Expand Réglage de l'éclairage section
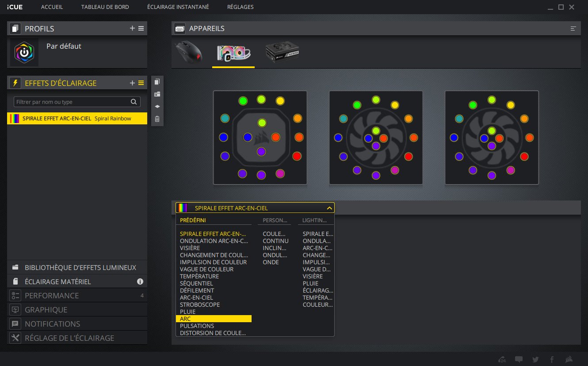 coord(77,338)
